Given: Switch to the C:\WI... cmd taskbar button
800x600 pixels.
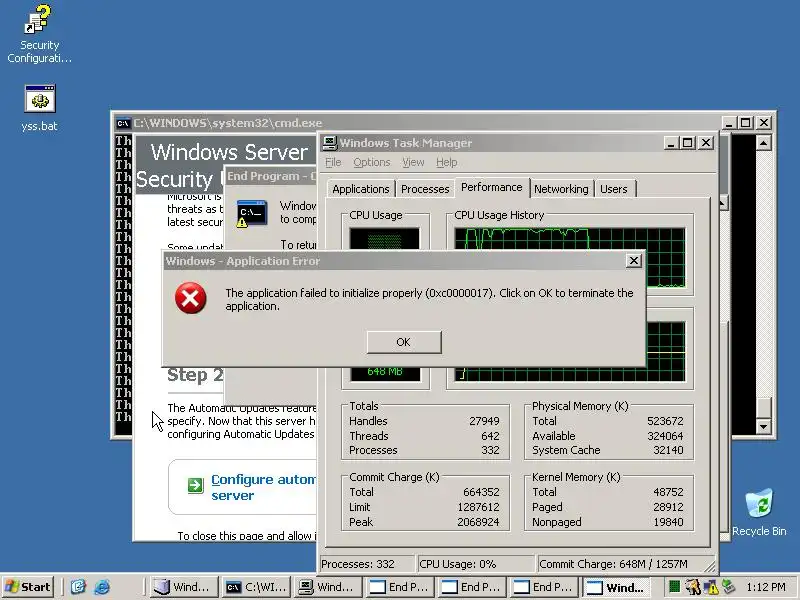Looking at the screenshot, I should pyautogui.click(x=257, y=587).
